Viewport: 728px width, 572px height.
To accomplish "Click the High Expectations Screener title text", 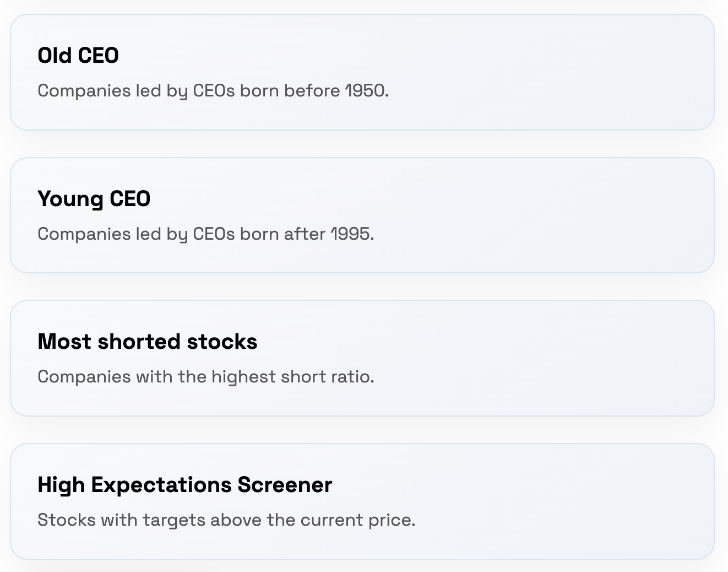I will [184, 484].
